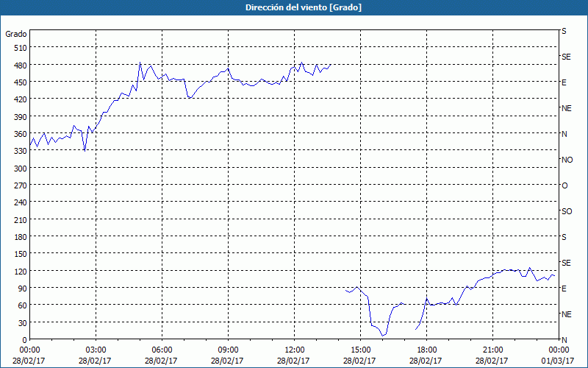Click the 30 degree label
The height and width of the screenshot is (368, 588).
[23, 323]
